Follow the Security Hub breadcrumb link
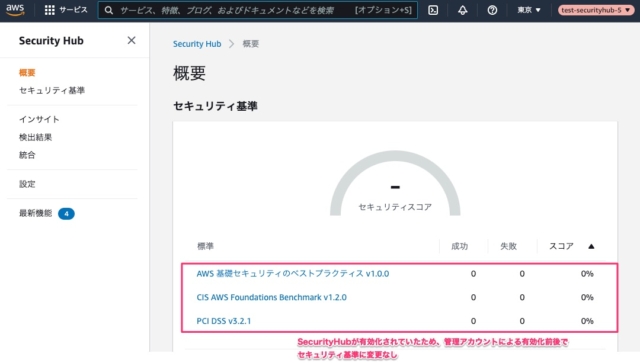Image resolution: width=640 pixels, height=363 pixels. click(197, 44)
